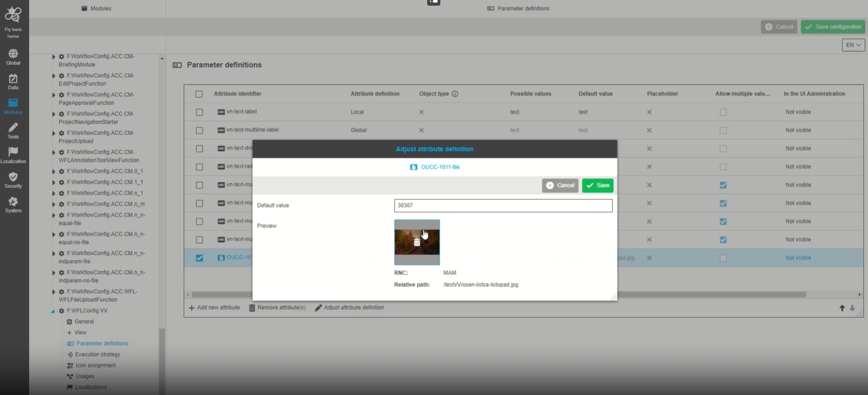Click the Object type info icon

[455, 94]
